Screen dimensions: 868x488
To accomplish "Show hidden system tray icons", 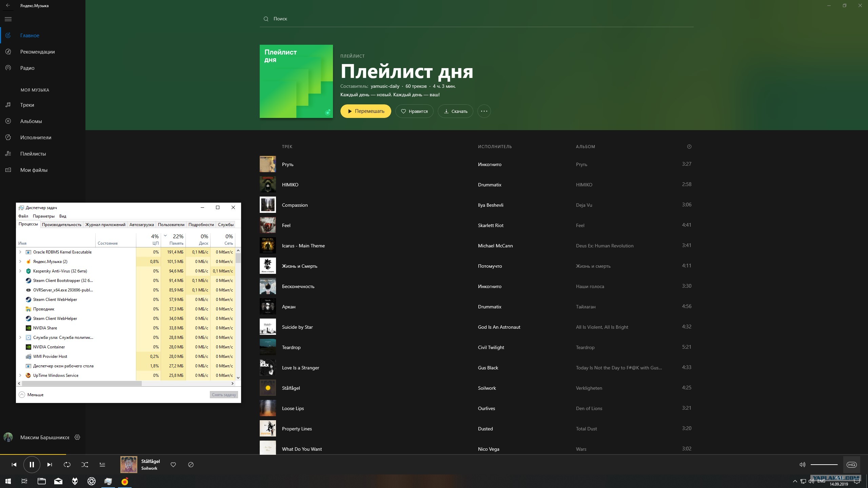I will pyautogui.click(x=795, y=481).
